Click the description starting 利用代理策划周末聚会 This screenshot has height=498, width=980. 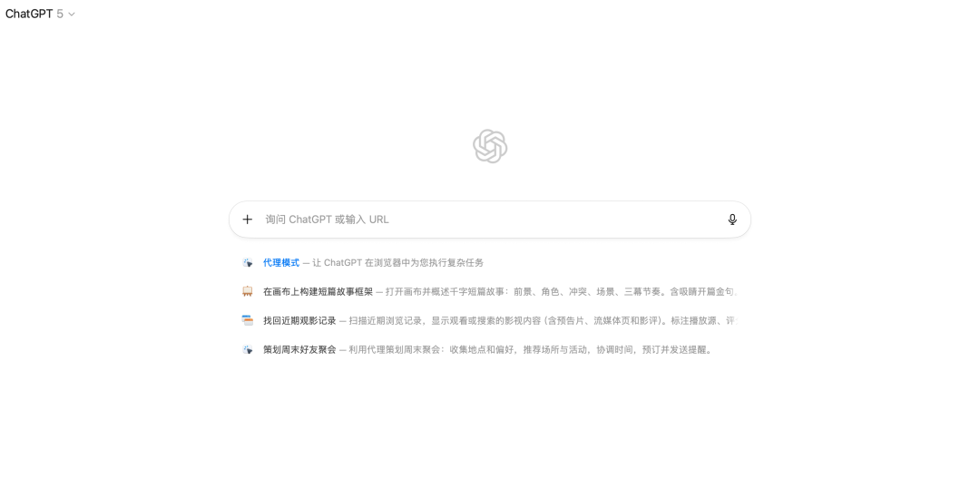click(530, 350)
